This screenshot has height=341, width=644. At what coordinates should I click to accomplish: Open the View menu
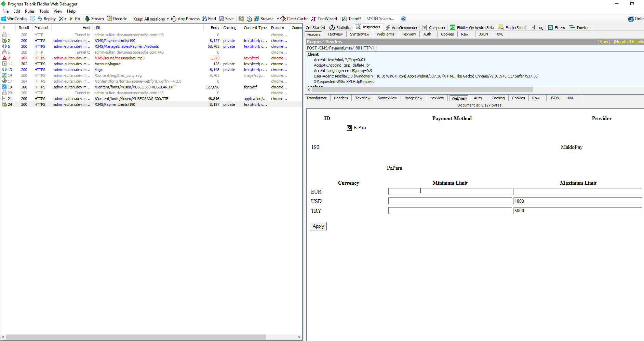(58, 11)
